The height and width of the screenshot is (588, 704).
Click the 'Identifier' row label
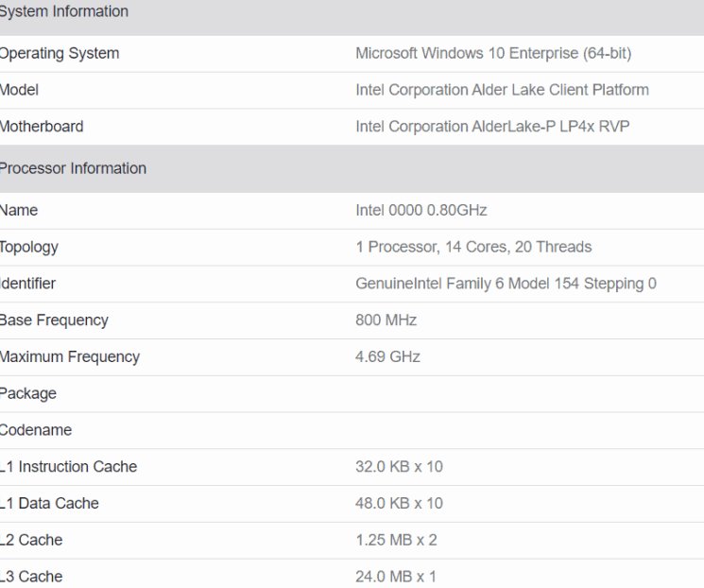pyautogui.click(x=27, y=284)
